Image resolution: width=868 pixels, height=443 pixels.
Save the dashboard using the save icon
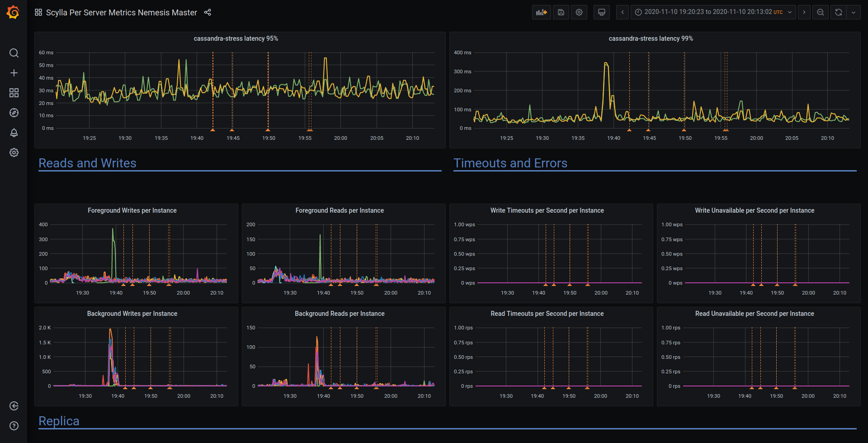[561, 12]
